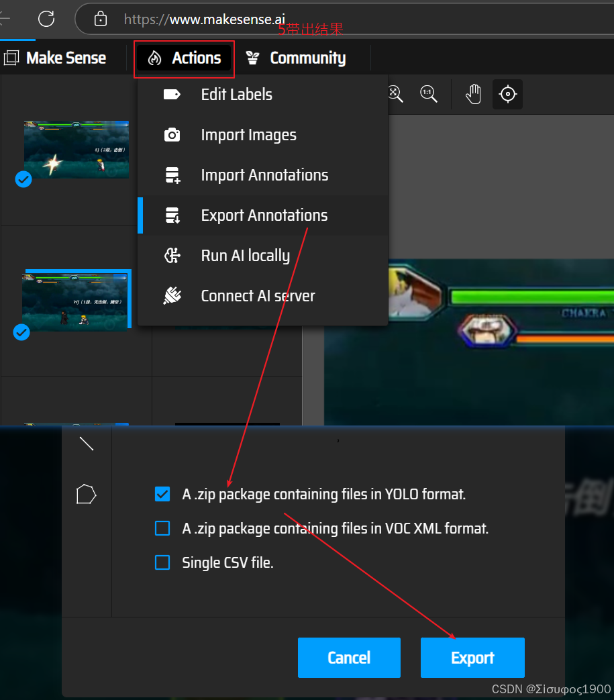The width and height of the screenshot is (614, 700).
Task: Click the makesense.ai URL address bar
Action: (346, 19)
